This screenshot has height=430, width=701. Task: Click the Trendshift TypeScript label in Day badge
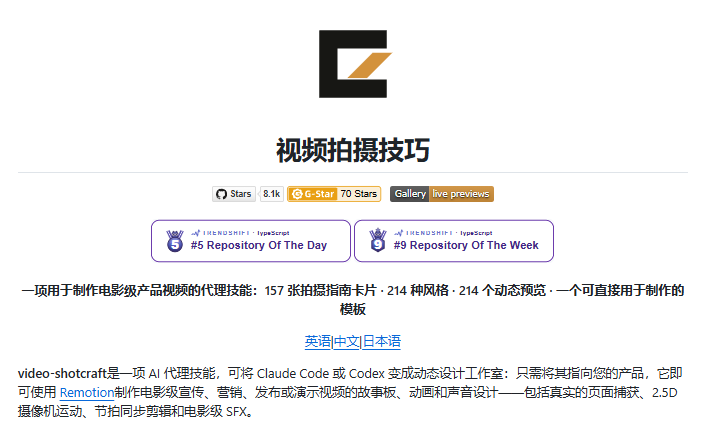pyautogui.click(x=240, y=233)
